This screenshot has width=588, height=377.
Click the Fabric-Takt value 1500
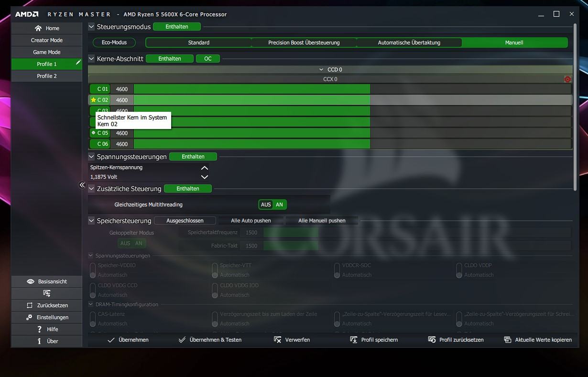[251, 246]
